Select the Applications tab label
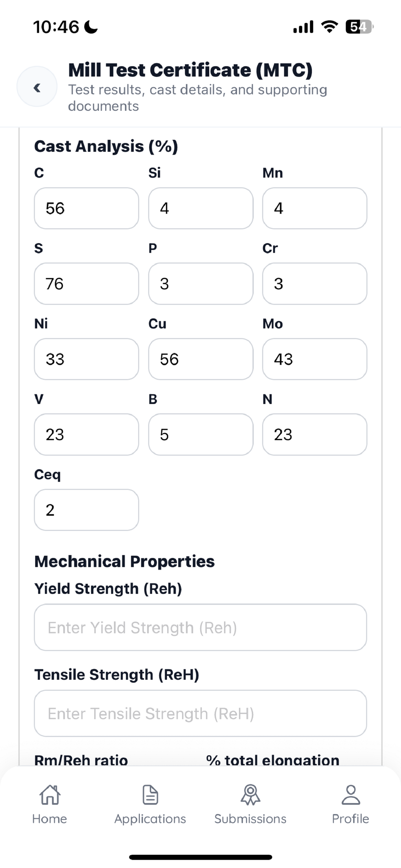The image size is (401, 868). (x=150, y=819)
